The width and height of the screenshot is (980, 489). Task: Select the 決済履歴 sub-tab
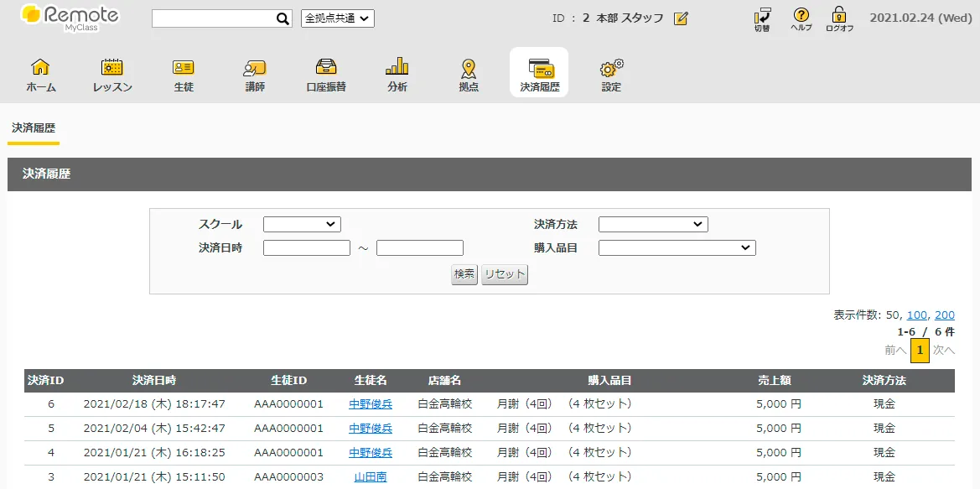click(x=34, y=129)
